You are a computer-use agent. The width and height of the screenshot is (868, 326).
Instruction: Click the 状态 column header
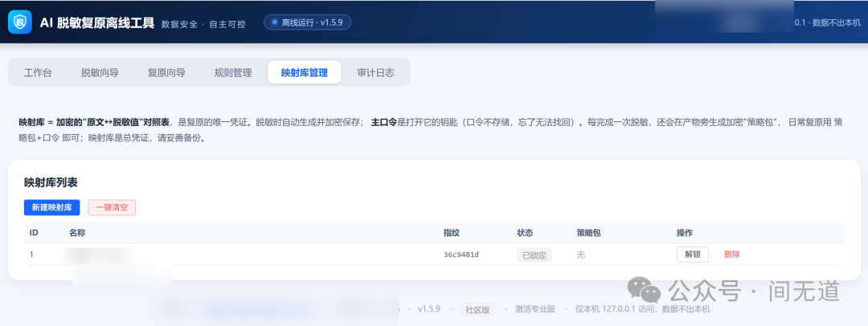click(x=525, y=233)
